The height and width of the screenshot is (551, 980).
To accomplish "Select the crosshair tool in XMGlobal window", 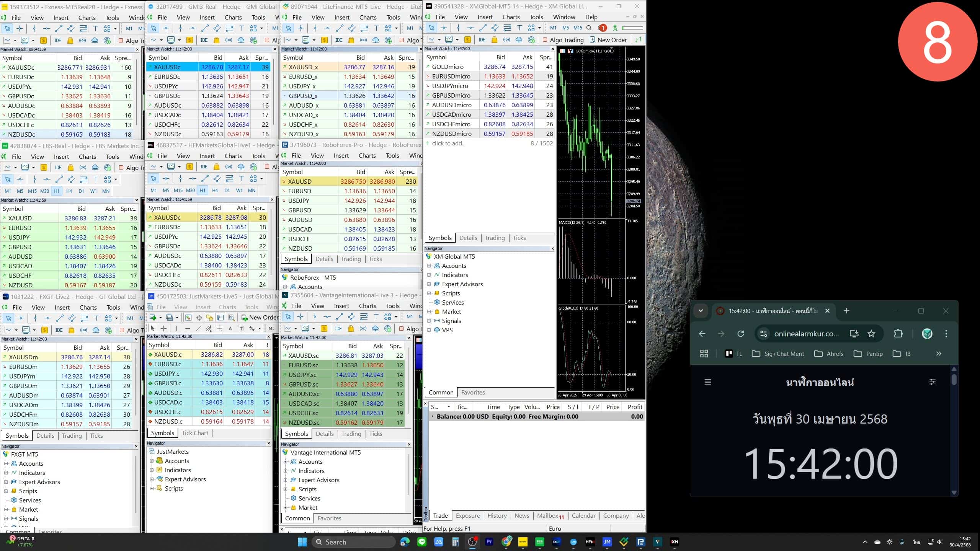I will point(444,28).
